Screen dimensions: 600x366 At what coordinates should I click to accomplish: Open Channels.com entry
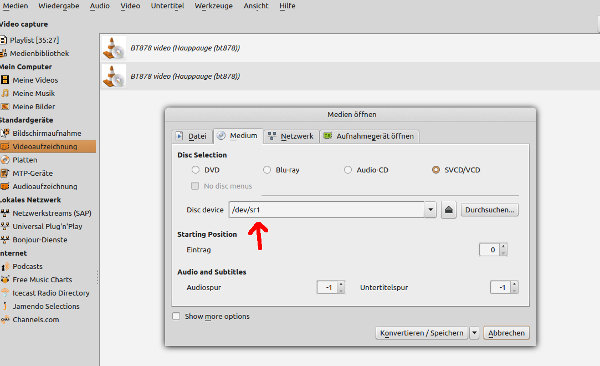click(x=30, y=320)
